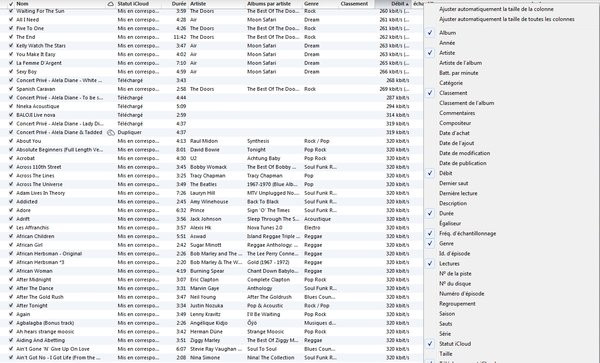Uncheck the 'Acrobat' song checkbox

pyautogui.click(x=11, y=158)
